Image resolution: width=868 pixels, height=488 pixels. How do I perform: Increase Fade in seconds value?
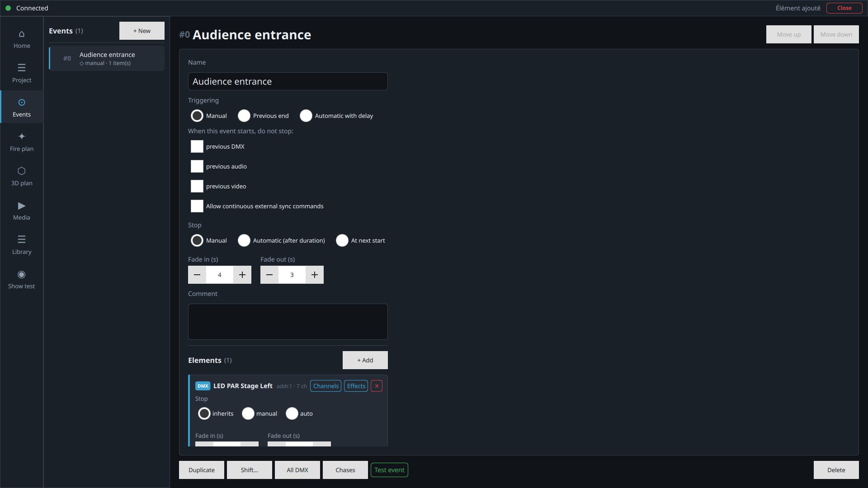point(242,275)
